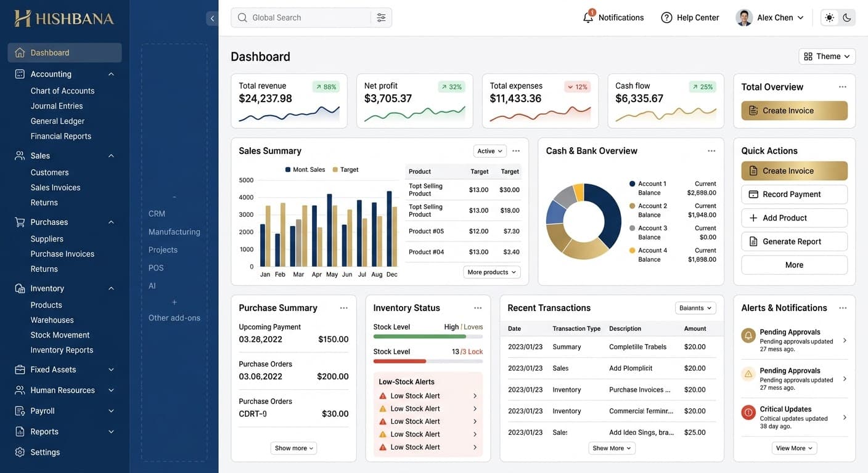Open the Active dropdown in Sales Summary
This screenshot has width=868, height=473.
coord(489,151)
